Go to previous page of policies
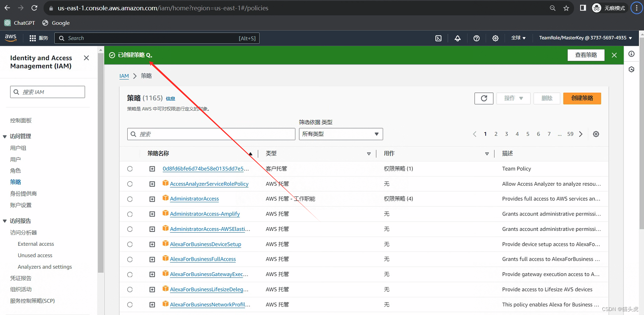 [474, 134]
